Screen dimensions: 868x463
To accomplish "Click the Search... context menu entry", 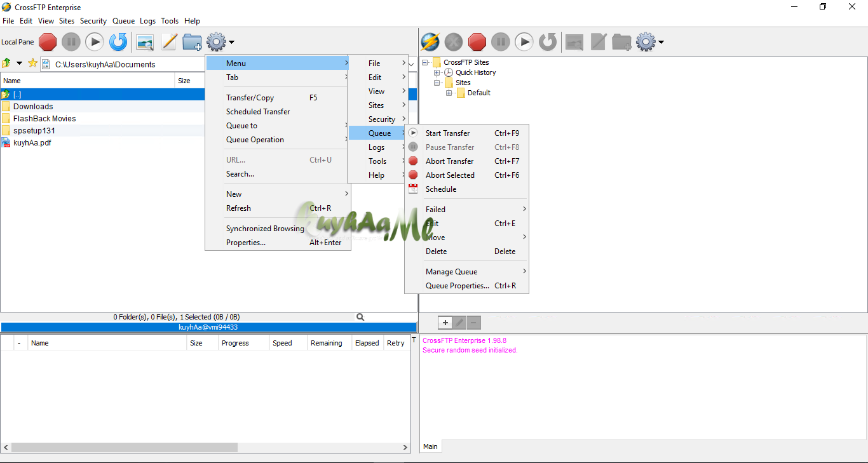I will (278, 174).
